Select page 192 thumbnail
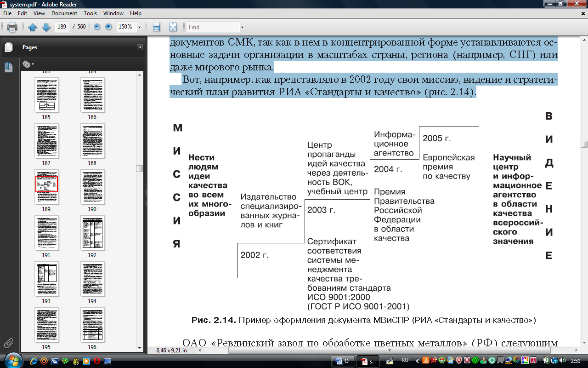 coord(92,233)
